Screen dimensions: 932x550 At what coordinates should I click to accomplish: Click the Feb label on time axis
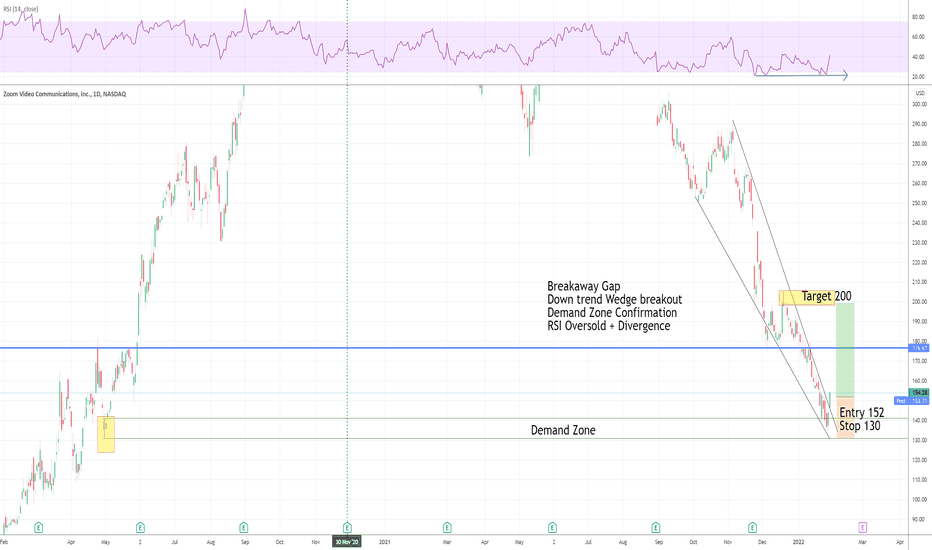pos(4,542)
